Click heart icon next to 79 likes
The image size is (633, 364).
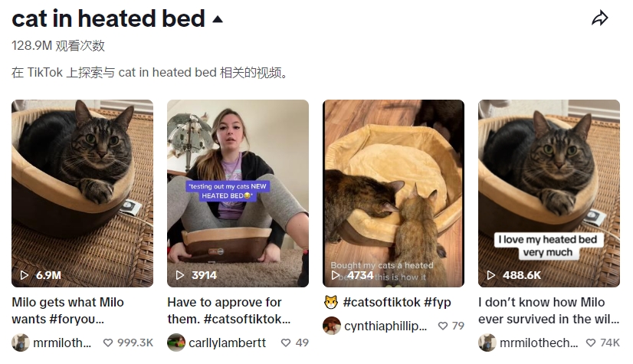(x=443, y=326)
